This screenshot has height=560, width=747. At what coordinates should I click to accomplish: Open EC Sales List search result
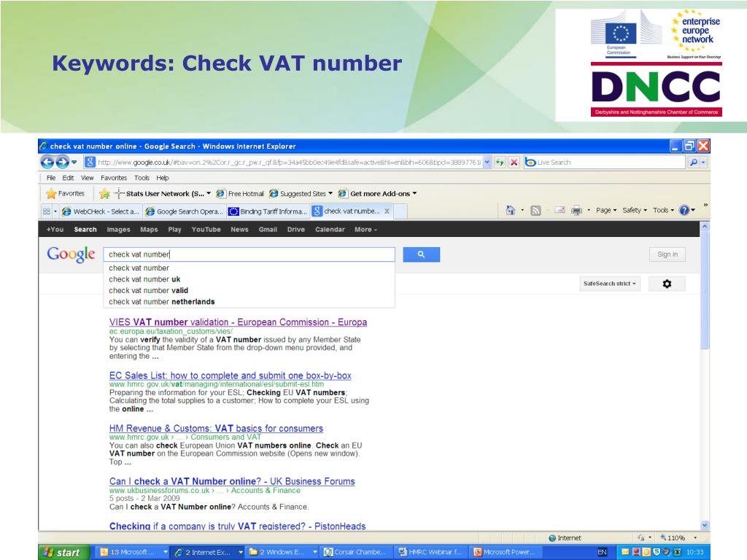pyautogui.click(x=230, y=376)
